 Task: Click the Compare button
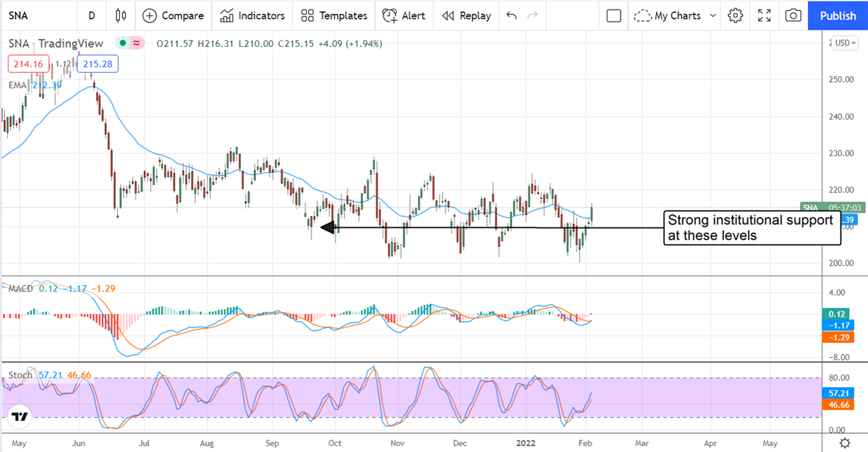coord(173,15)
